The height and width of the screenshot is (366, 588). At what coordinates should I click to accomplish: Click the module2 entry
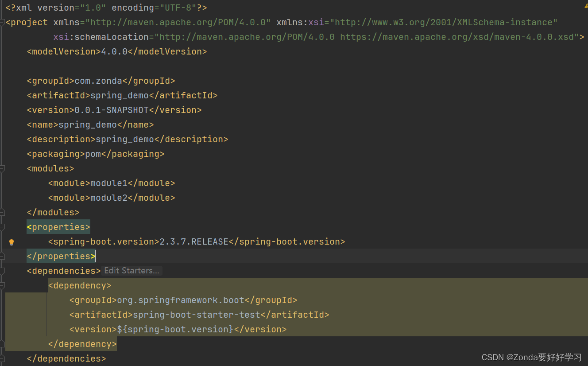pyautogui.click(x=109, y=198)
